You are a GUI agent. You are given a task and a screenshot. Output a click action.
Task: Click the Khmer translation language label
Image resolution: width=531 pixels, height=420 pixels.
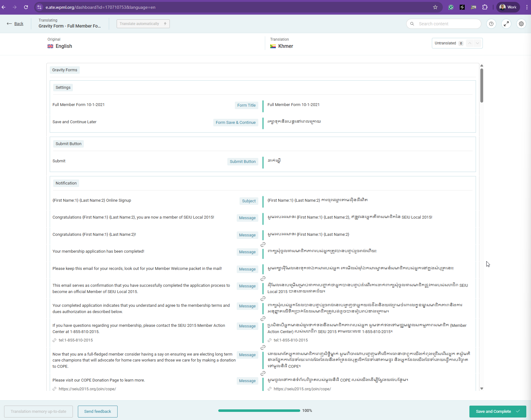[286, 46]
